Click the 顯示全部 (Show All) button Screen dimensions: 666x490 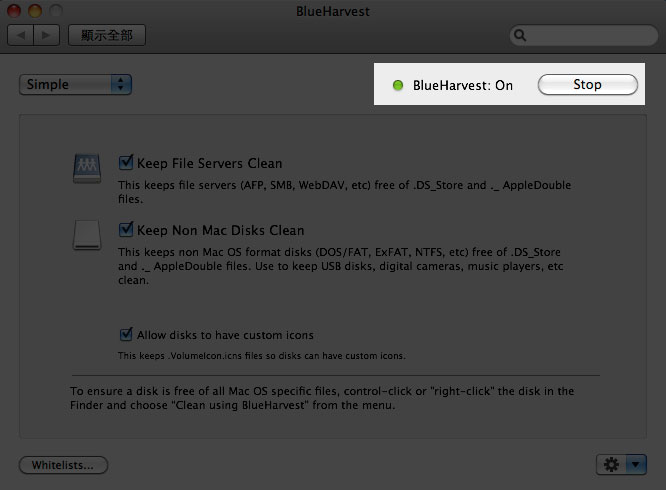coord(107,35)
